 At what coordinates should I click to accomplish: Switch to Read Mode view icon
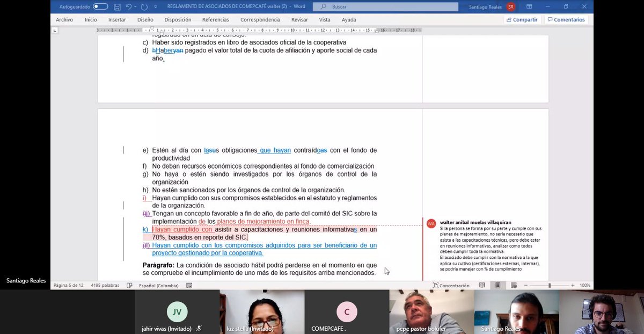point(482,286)
